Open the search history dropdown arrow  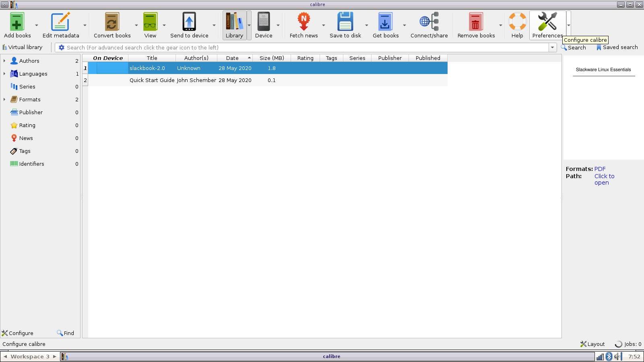[x=552, y=47]
